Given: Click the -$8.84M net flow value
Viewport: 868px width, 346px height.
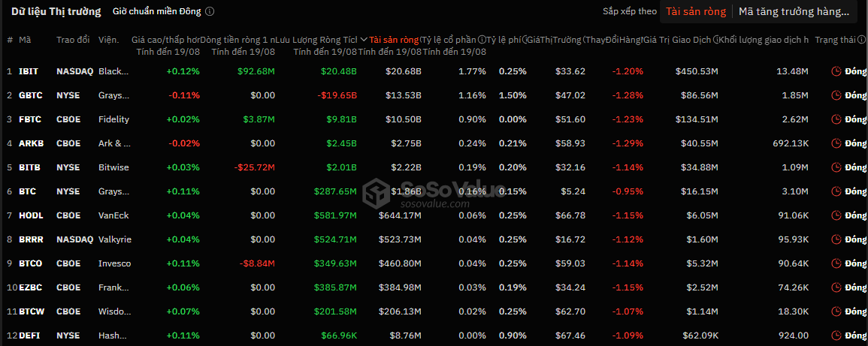Looking at the screenshot, I should point(257,263).
